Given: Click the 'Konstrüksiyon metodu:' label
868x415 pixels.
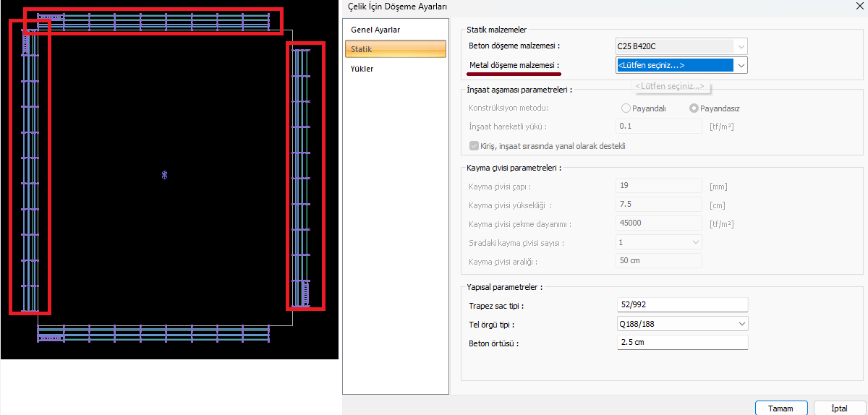Looking at the screenshot, I should (x=509, y=108).
